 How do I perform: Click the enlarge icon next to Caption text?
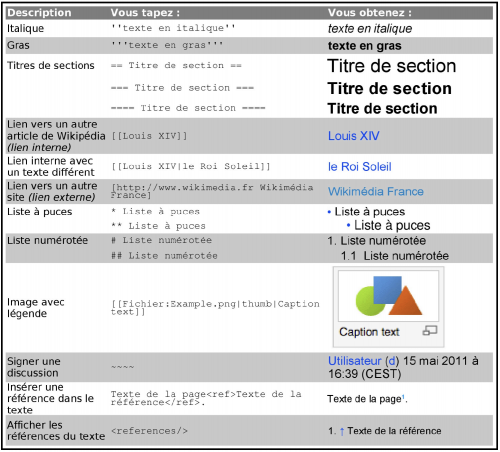[430, 331]
